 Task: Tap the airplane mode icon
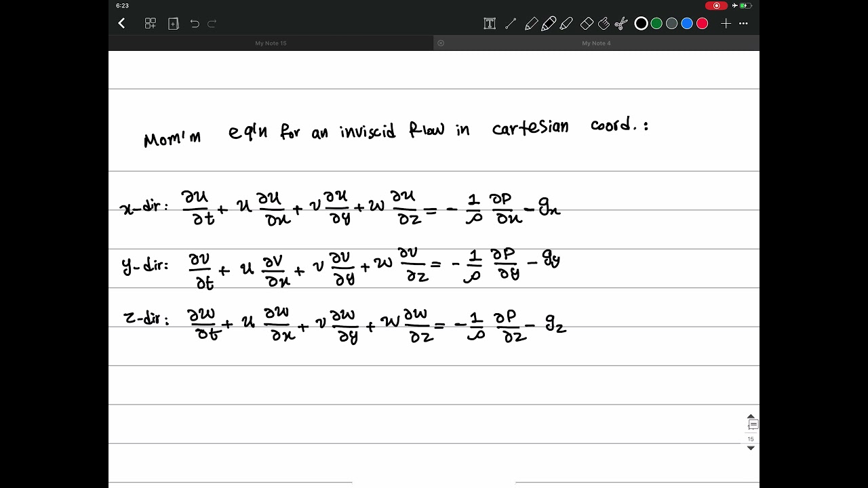click(x=735, y=5)
